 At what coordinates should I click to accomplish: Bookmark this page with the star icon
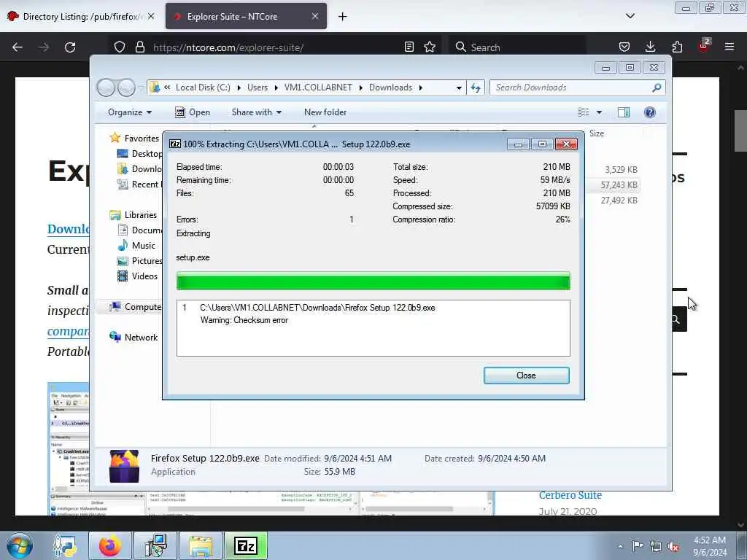point(430,47)
